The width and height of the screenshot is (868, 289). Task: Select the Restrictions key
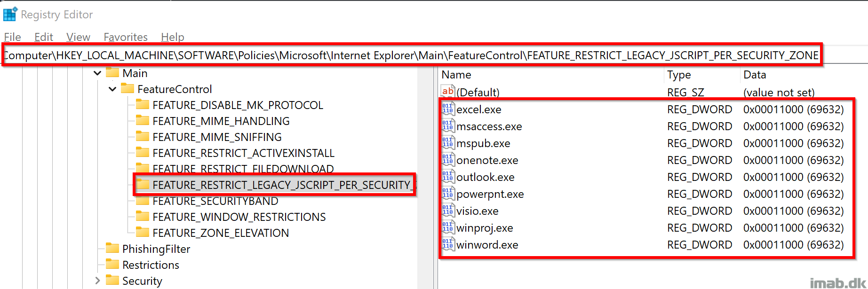pos(151,265)
